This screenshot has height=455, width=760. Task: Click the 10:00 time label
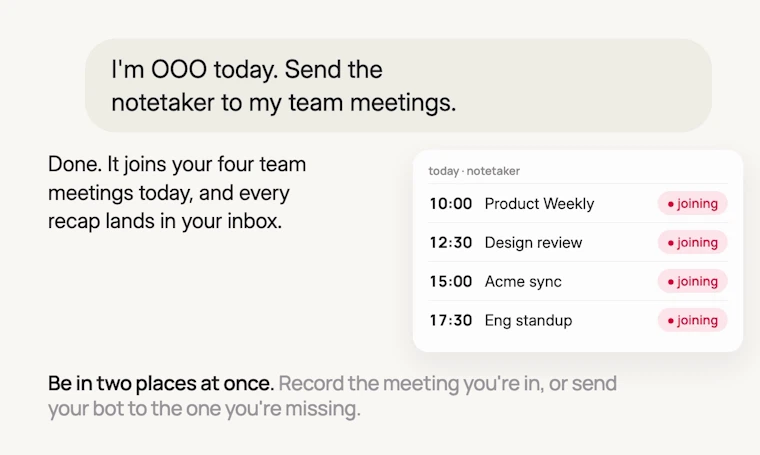point(451,204)
